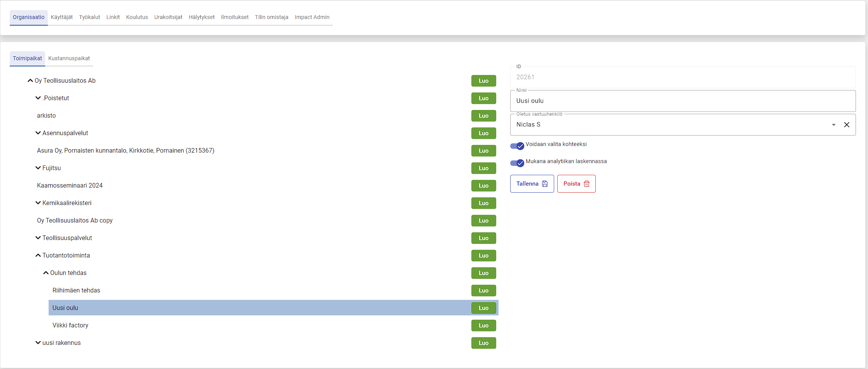
Task: Switch to the Käyttäjät tab
Action: pyautogui.click(x=61, y=17)
